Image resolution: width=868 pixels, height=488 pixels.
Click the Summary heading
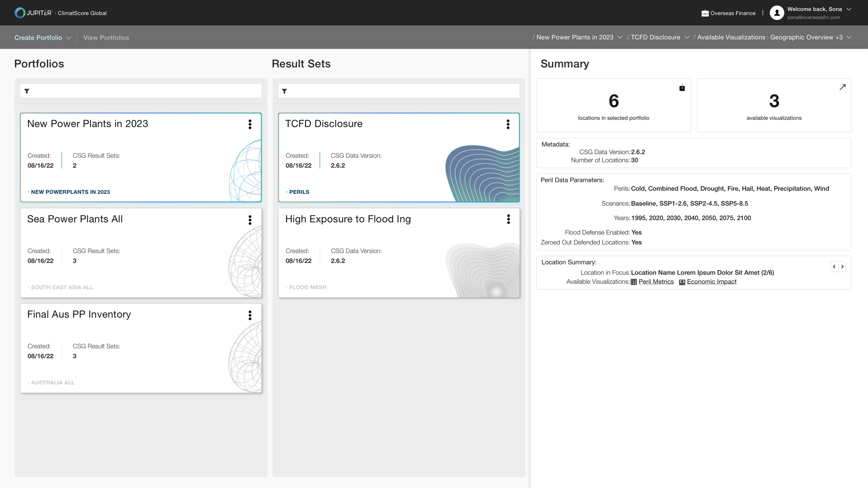(x=565, y=64)
